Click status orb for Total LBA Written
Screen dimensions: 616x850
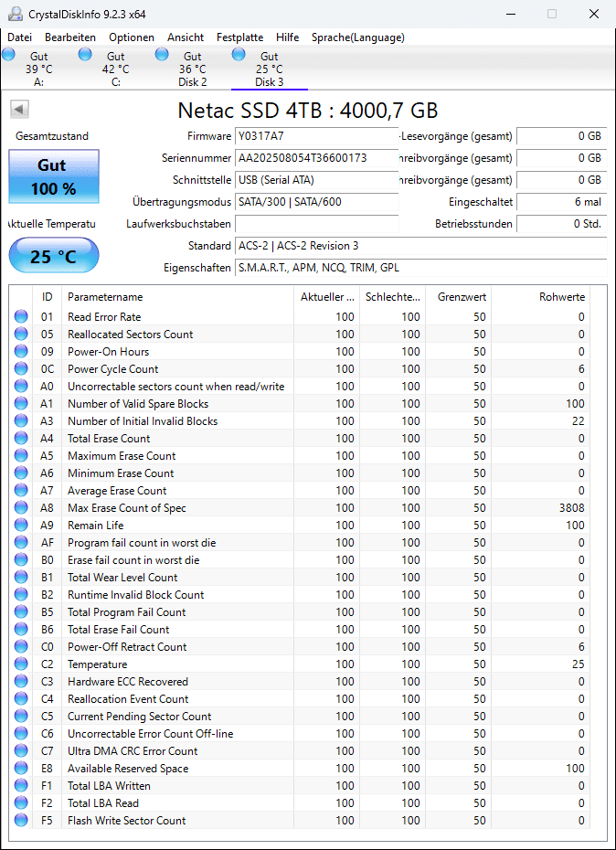[21, 785]
